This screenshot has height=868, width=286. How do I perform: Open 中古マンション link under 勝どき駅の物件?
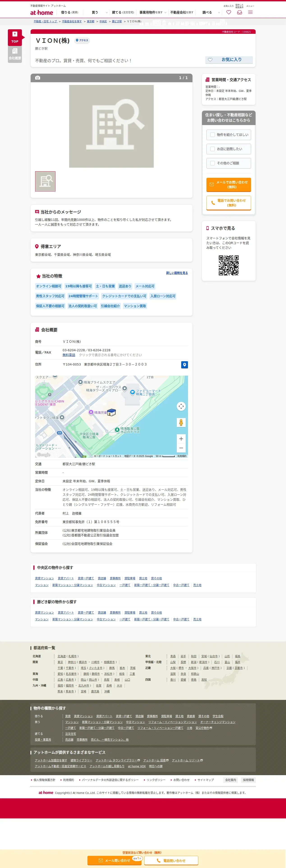(106, 619)
